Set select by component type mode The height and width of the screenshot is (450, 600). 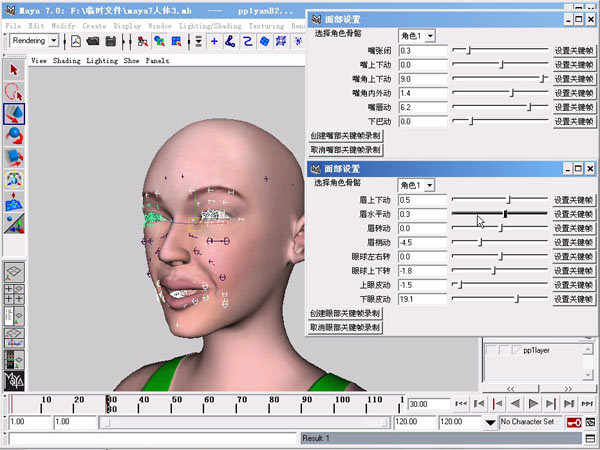click(x=177, y=41)
